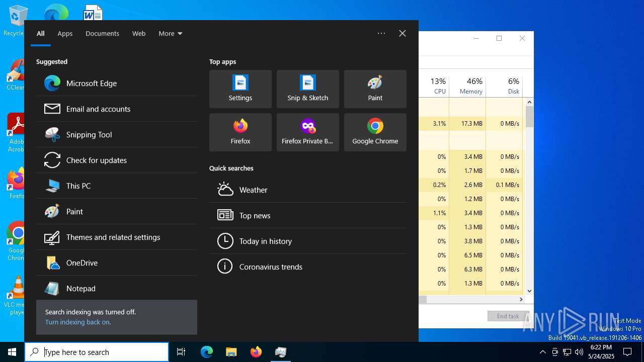Open notification center icon
Screen dimensions: 644x362
coord(627,352)
